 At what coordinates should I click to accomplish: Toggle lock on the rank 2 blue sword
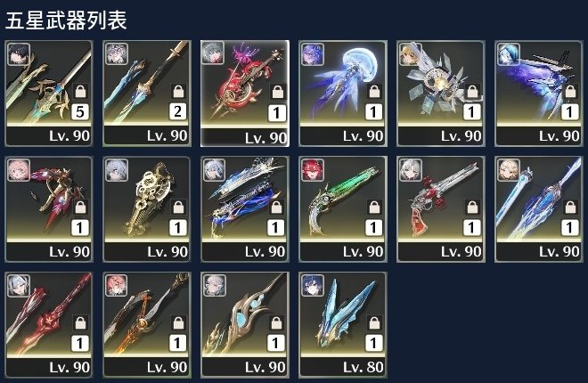coord(178,91)
